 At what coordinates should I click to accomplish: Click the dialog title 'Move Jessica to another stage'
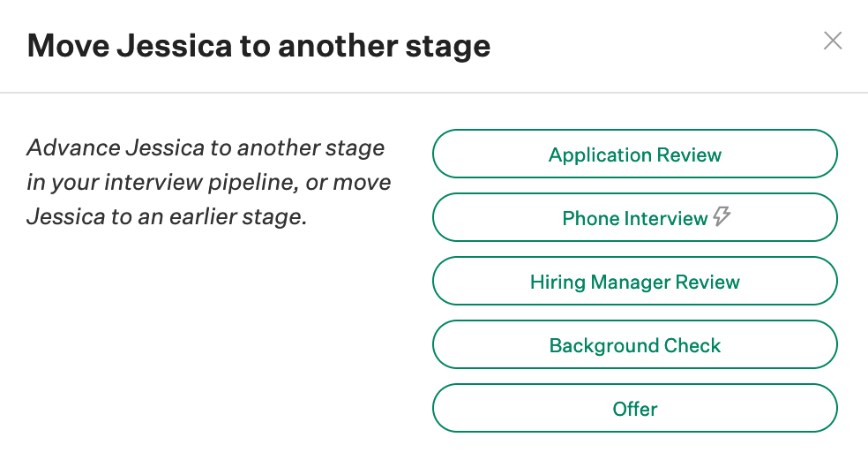(x=258, y=45)
